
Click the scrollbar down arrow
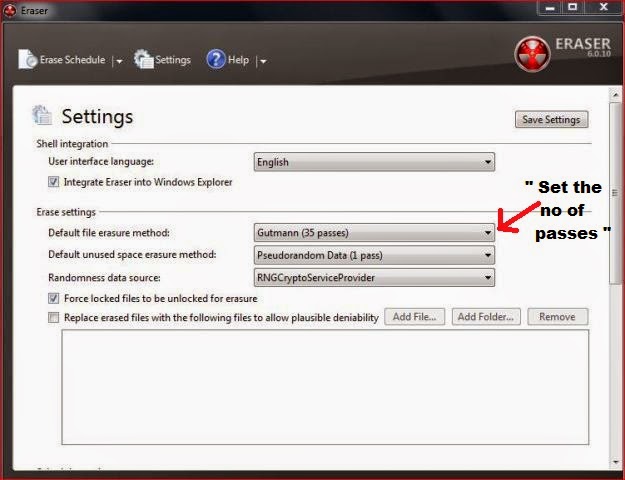615,462
